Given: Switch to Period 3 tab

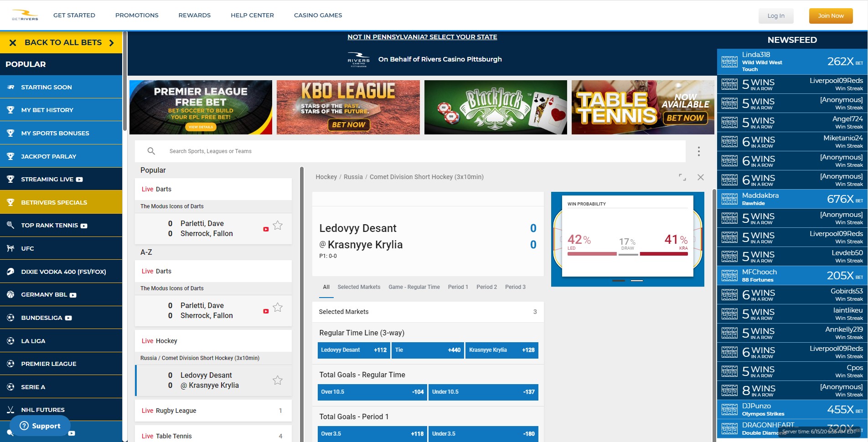Looking at the screenshot, I should 515,287.
